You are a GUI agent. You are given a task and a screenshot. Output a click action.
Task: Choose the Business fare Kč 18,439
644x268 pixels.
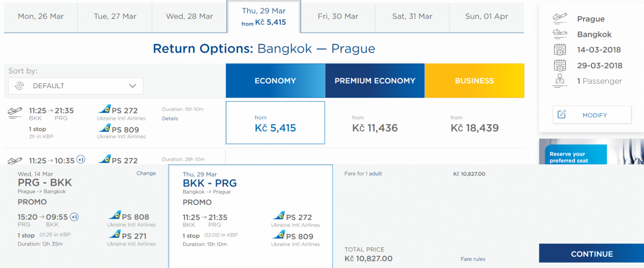(474, 123)
